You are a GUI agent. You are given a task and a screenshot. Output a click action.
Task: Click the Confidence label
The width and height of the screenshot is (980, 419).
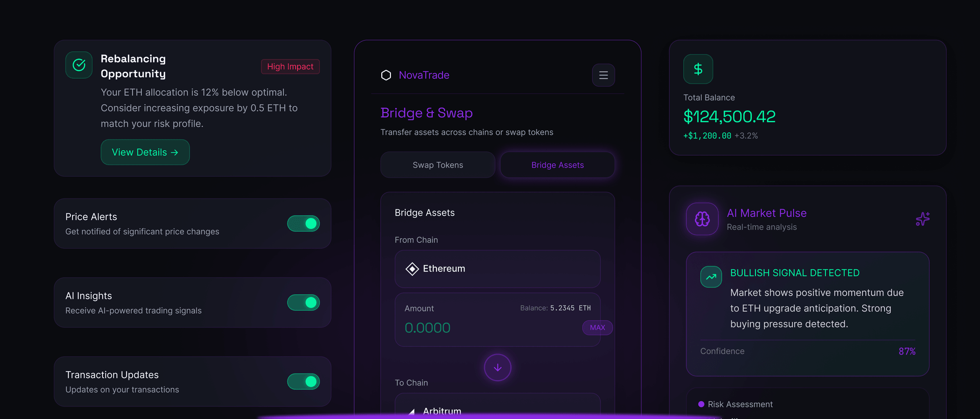[x=722, y=351]
